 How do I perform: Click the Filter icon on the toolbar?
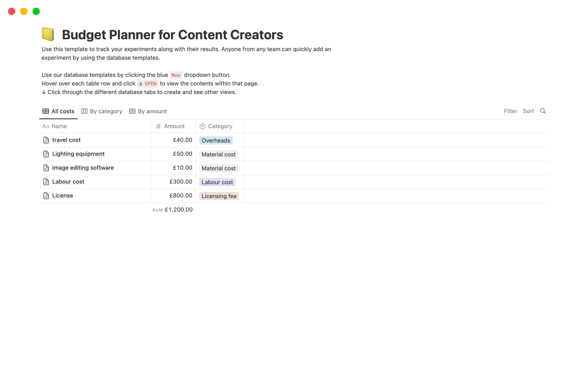tap(510, 111)
